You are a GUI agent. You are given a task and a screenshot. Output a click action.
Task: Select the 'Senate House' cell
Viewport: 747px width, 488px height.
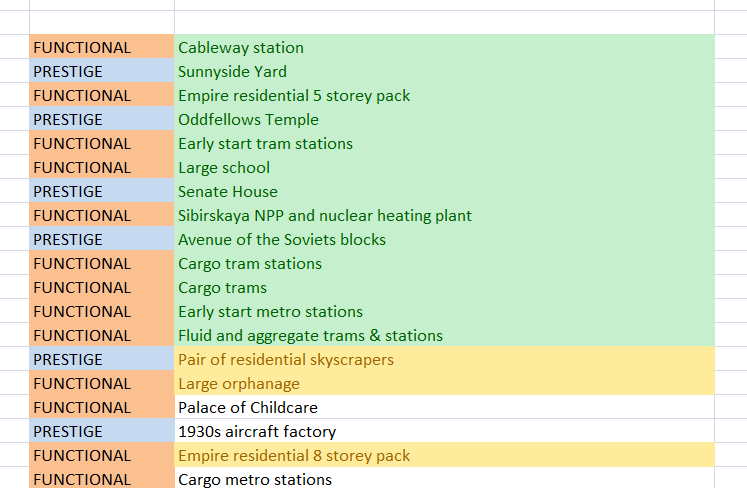click(228, 192)
